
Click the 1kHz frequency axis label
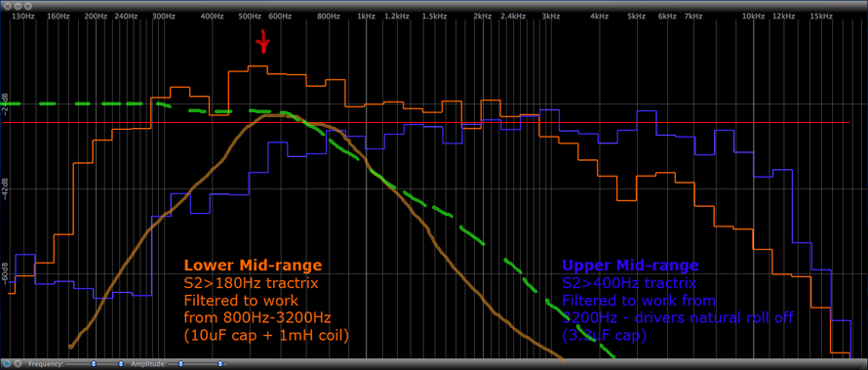pos(366,16)
